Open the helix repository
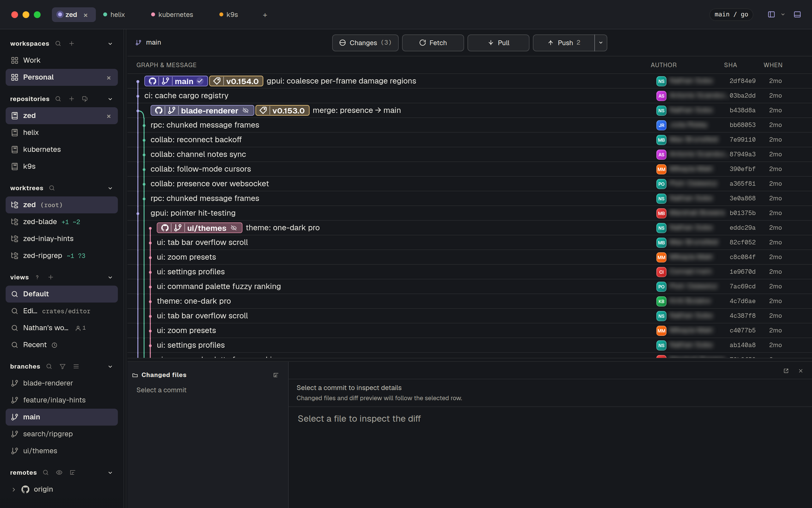 tap(61, 133)
